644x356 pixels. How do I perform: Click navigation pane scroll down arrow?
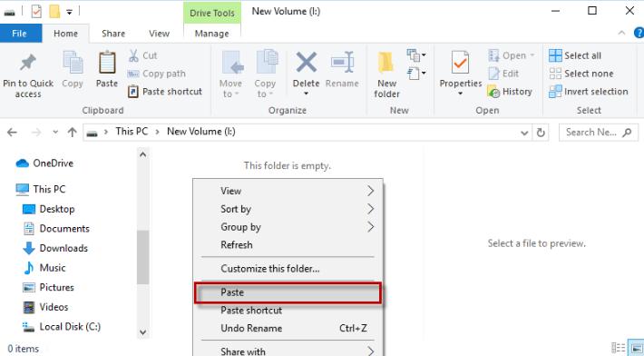coord(143,332)
